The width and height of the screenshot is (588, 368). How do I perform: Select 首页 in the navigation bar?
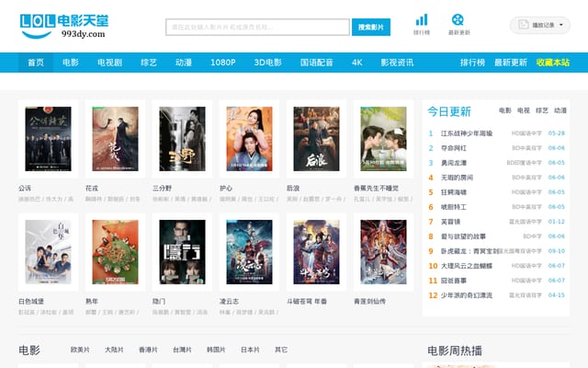click(36, 63)
